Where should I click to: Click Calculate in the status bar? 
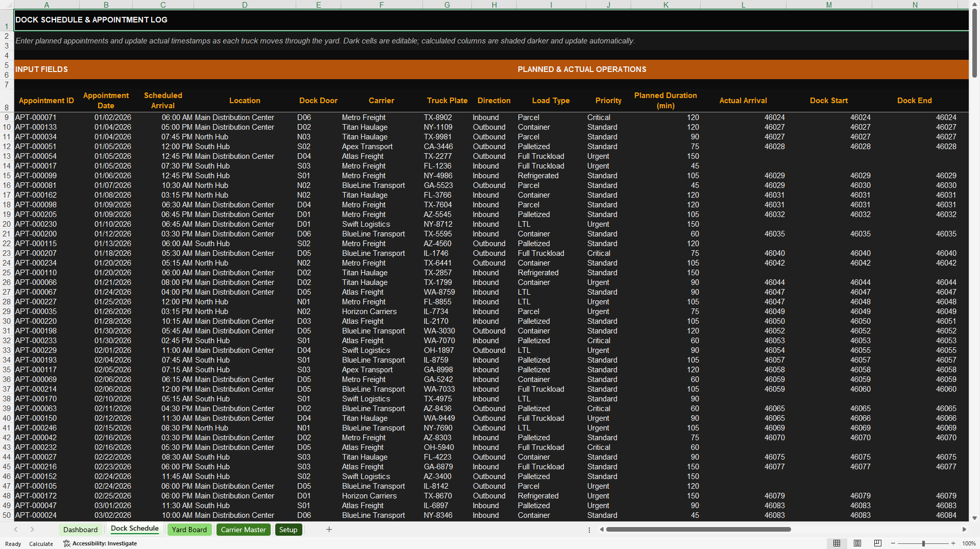pos(41,544)
